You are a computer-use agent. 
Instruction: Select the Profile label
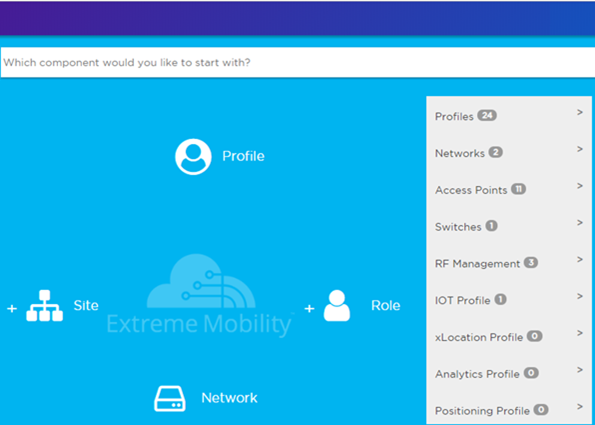click(243, 156)
